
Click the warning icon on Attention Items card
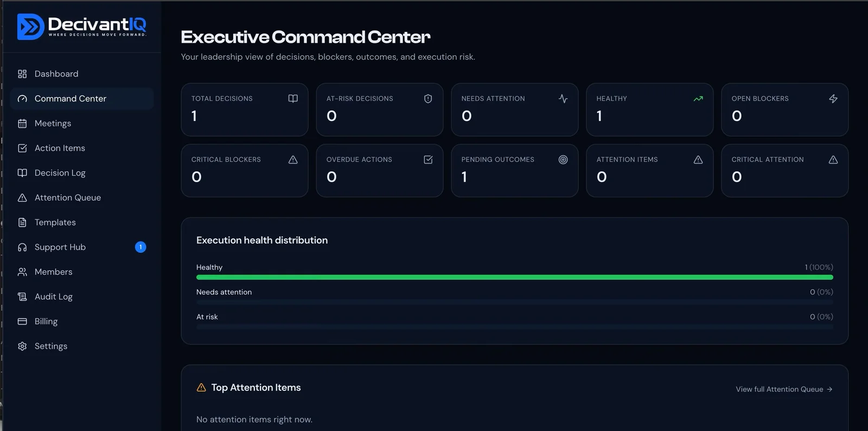pyautogui.click(x=698, y=159)
